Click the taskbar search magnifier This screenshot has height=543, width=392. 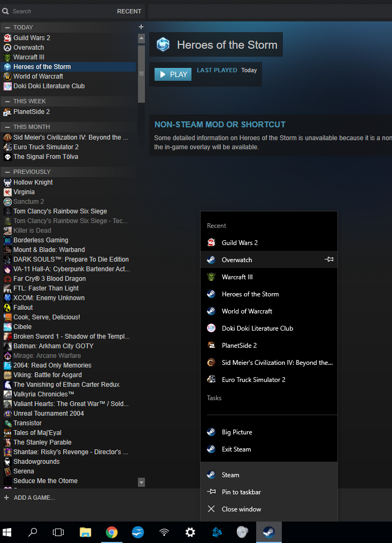point(33,532)
